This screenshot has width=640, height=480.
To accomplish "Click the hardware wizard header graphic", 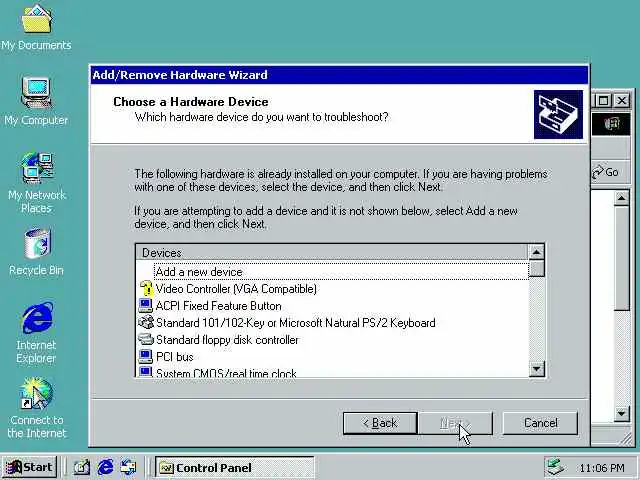I will click(x=558, y=114).
